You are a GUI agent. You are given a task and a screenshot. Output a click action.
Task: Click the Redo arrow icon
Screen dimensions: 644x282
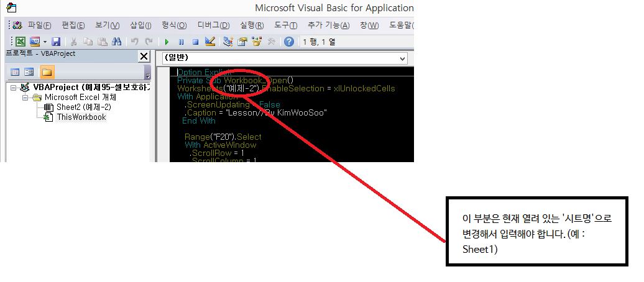tap(149, 42)
